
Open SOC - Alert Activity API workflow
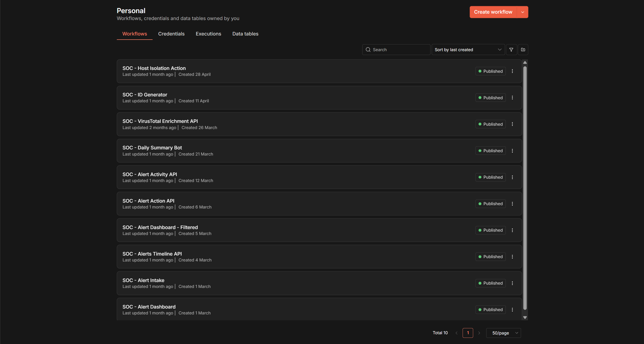pos(319,177)
